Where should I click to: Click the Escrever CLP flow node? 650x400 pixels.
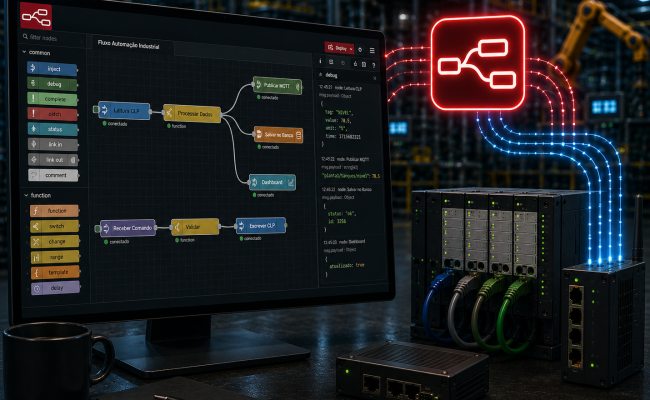[x=261, y=225]
